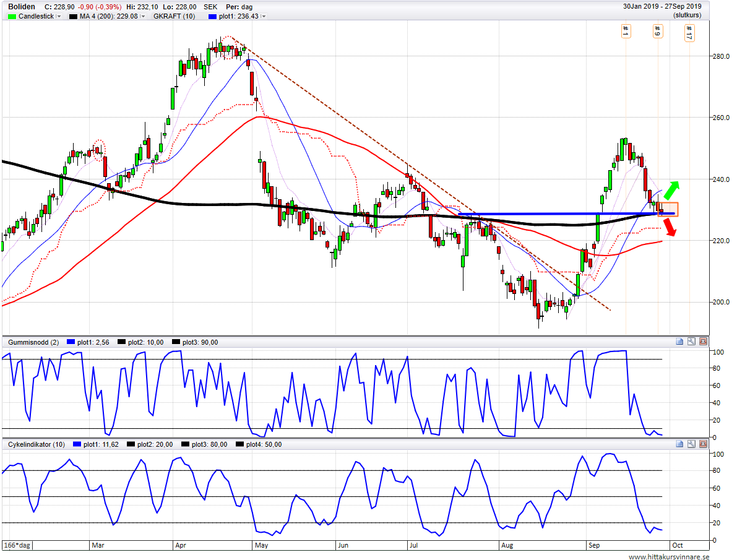Click the black Gummisnodd plot3 swatch
This screenshot has height=560, width=737.
(x=176, y=342)
